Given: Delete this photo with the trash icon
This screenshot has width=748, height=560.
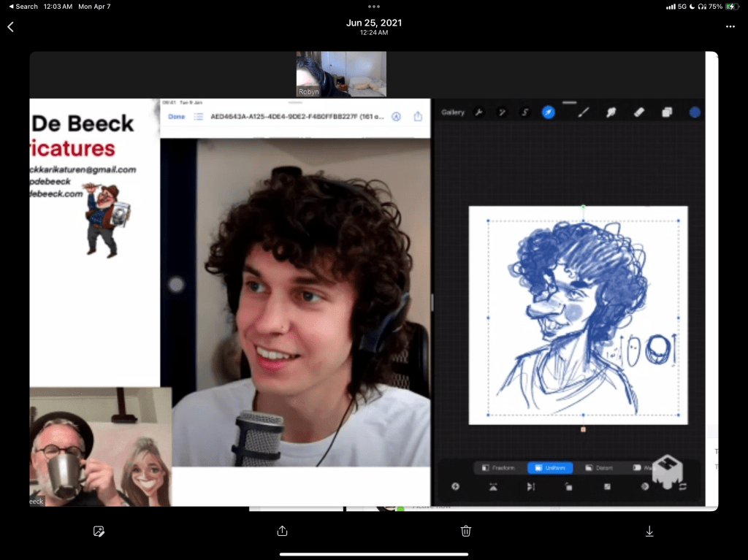Looking at the screenshot, I should click(x=466, y=532).
